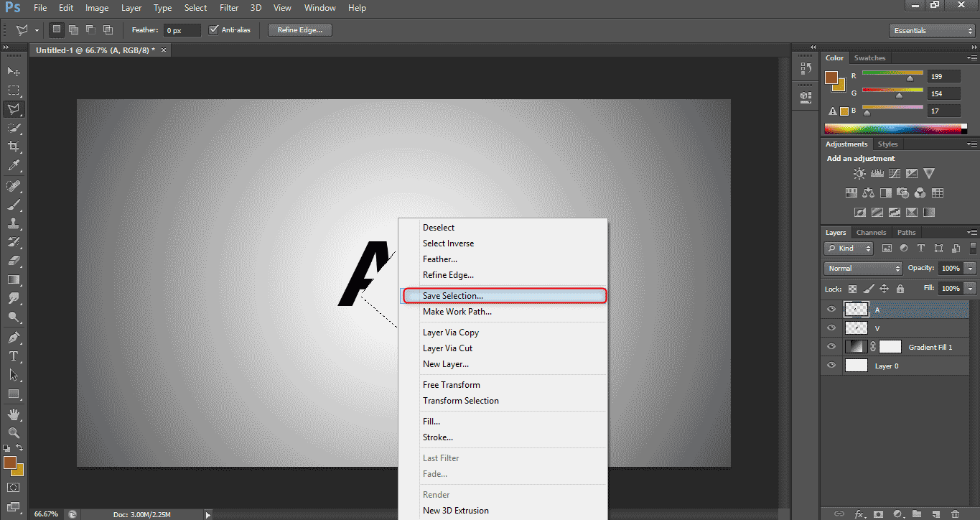Select the Dodge tool
980x520 pixels.
(14, 317)
